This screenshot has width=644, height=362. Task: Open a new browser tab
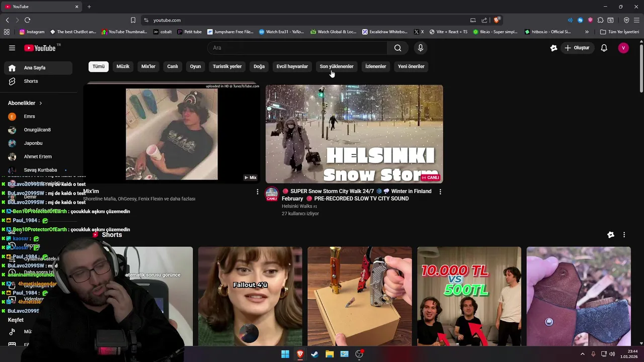(x=89, y=7)
